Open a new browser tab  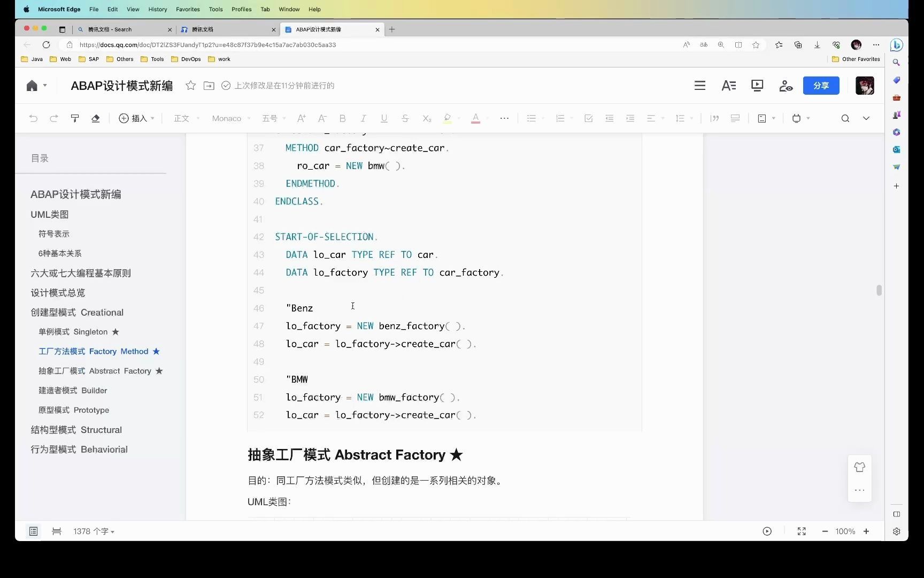pyautogui.click(x=392, y=29)
